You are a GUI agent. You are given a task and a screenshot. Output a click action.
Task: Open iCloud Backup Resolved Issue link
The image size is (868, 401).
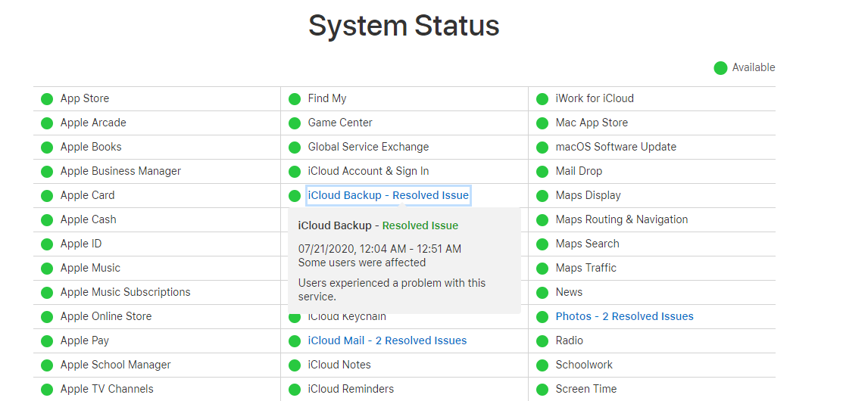(388, 195)
